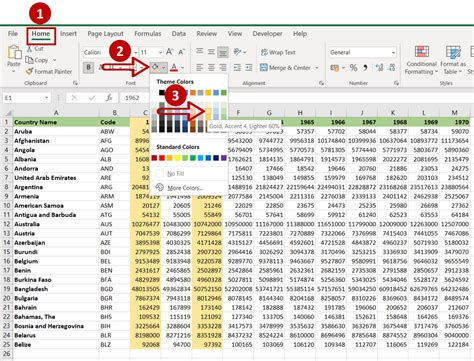
Task: Open the General number format dropdown
Action: point(394,53)
